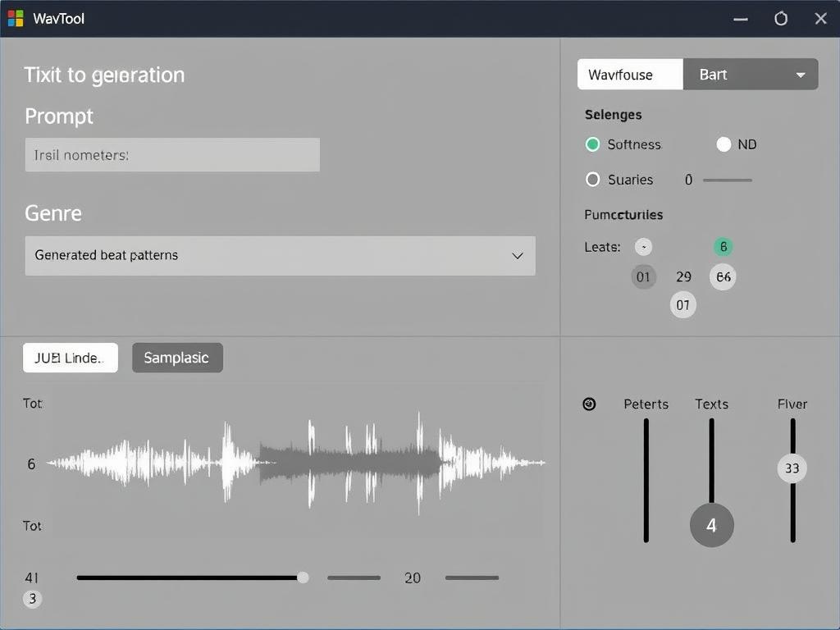Open the Bart dropdown menu
Screen dimensions: 840x630
(x=751, y=74)
